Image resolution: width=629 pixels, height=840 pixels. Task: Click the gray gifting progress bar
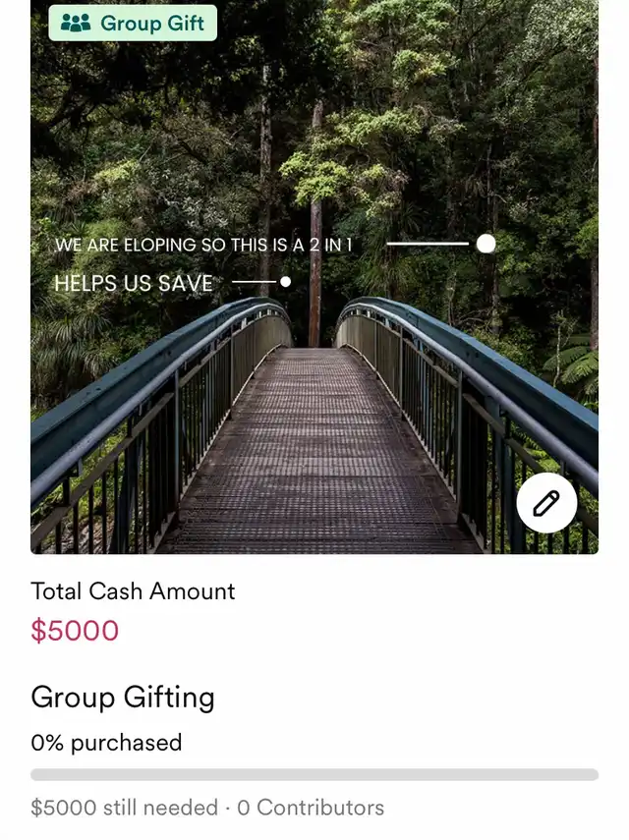point(314,774)
